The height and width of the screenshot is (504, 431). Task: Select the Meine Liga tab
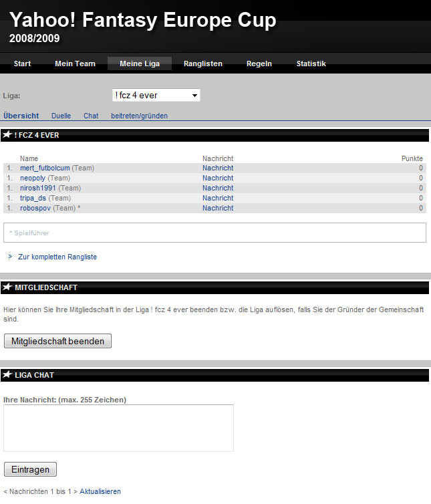140,64
